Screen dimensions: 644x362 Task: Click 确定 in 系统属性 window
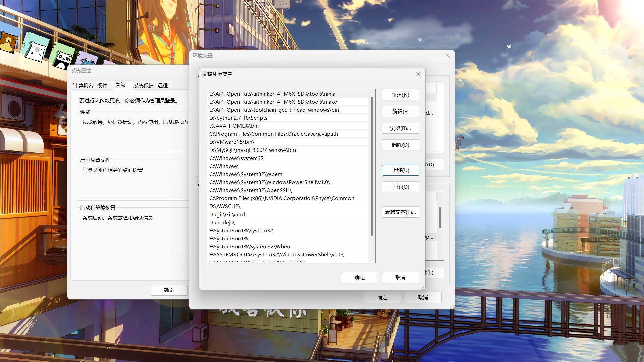pos(169,290)
